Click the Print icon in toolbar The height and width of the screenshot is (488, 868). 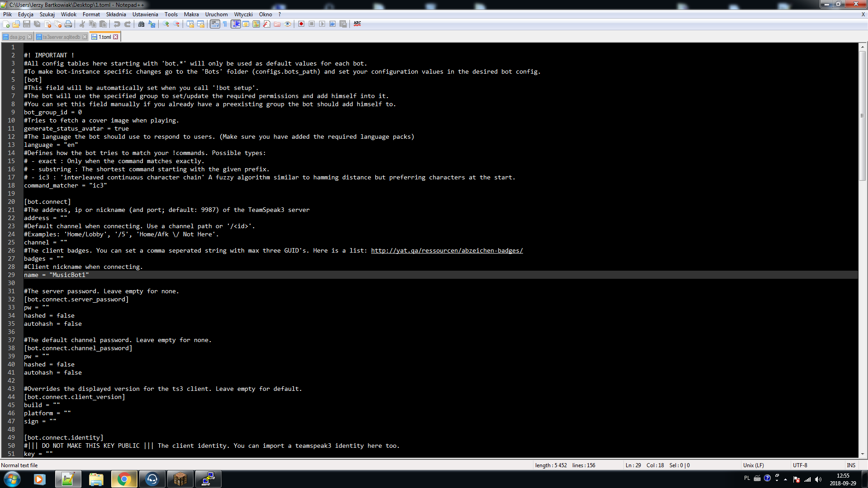[68, 24]
